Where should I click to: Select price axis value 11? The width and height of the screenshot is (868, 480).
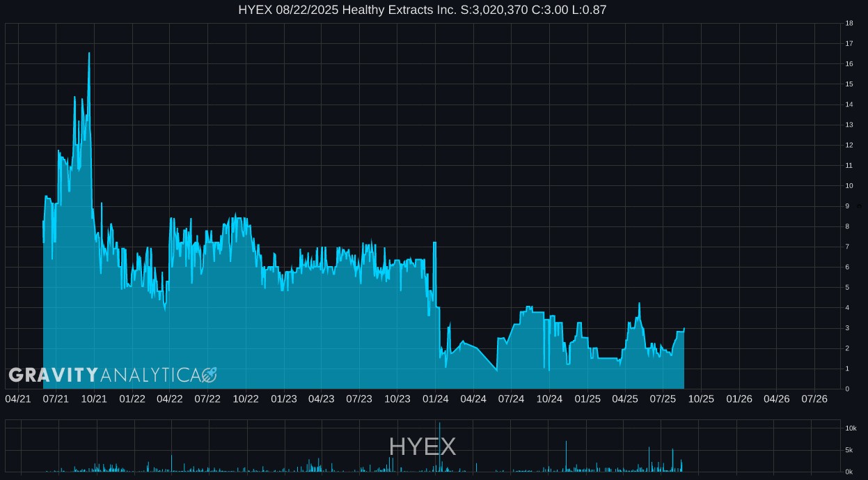click(x=849, y=165)
